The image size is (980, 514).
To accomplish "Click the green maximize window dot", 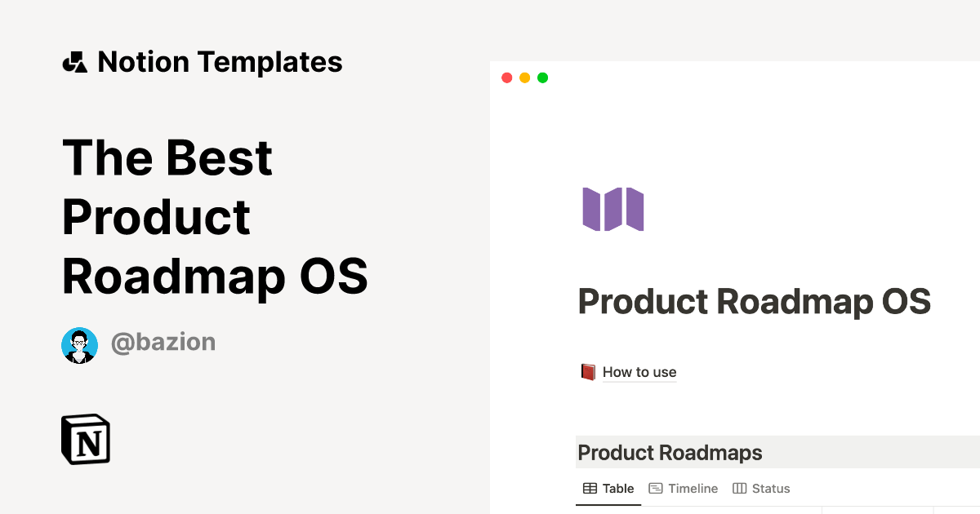I will [x=542, y=78].
